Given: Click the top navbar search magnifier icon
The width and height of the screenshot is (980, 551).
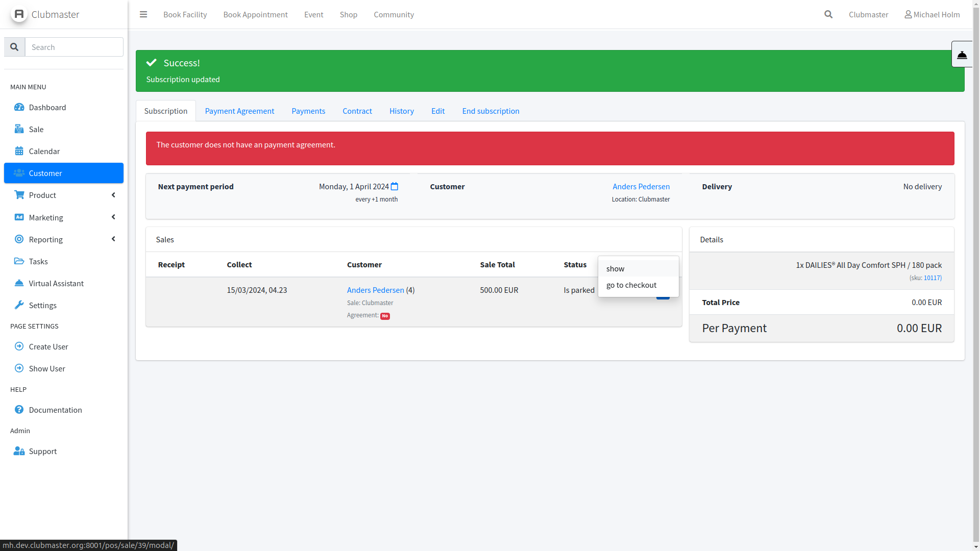Looking at the screenshot, I should (828, 14).
